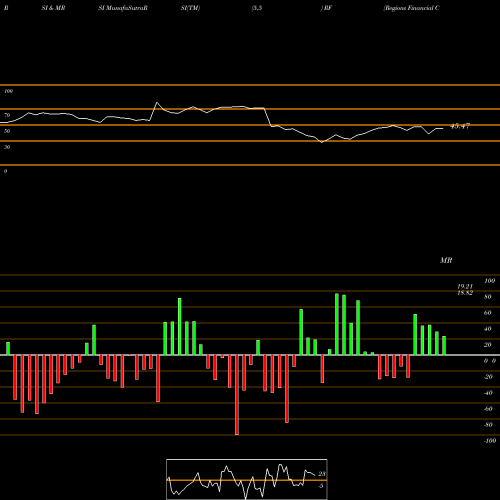Click the RSI axis label 70

[x=7, y=115]
